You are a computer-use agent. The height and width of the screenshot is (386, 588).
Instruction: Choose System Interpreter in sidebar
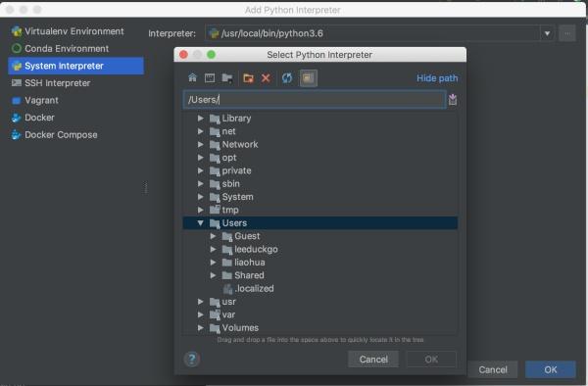pos(76,66)
